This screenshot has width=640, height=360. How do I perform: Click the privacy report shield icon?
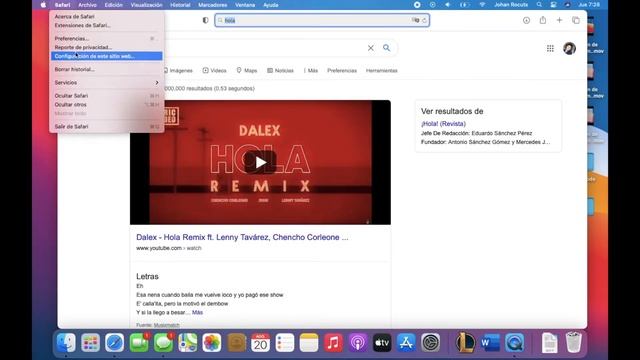pyautogui.click(x=205, y=20)
